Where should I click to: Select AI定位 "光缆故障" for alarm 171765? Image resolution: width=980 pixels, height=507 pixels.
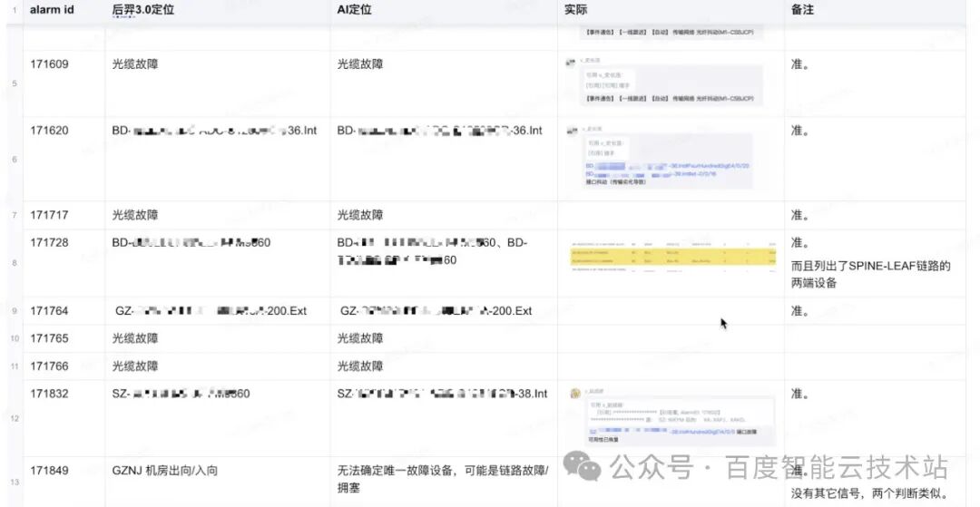360,338
